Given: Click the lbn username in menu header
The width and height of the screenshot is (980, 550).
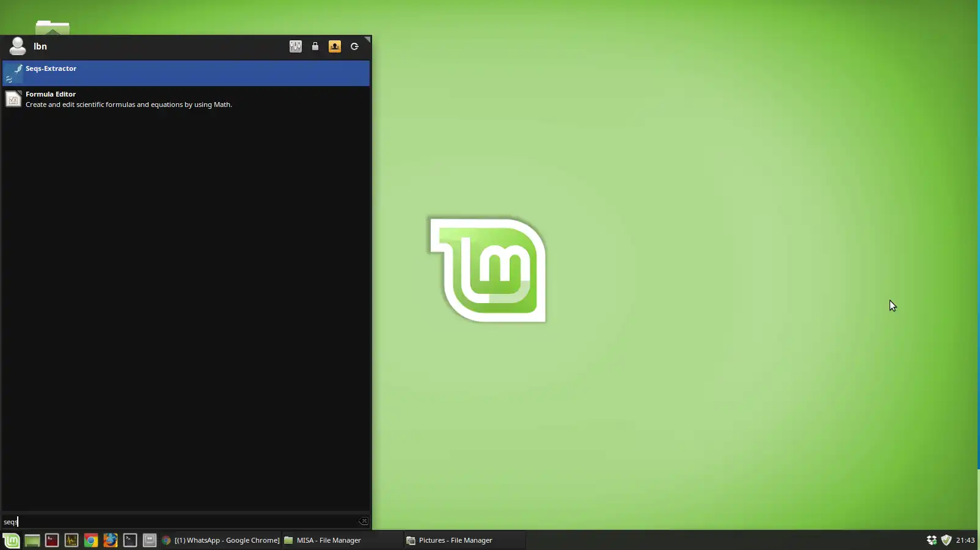Looking at the screenshot, I should pos(40,46).
